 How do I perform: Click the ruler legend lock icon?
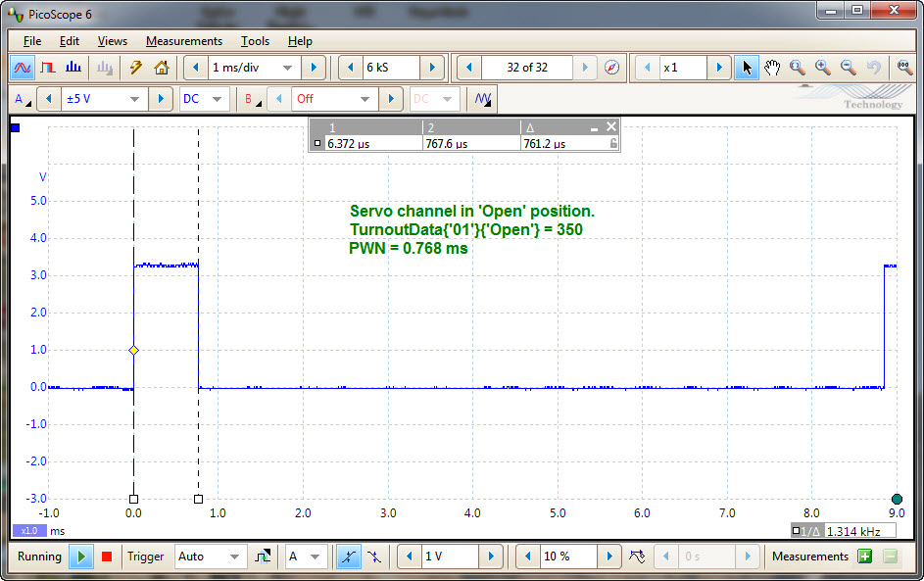click(613, 143)
